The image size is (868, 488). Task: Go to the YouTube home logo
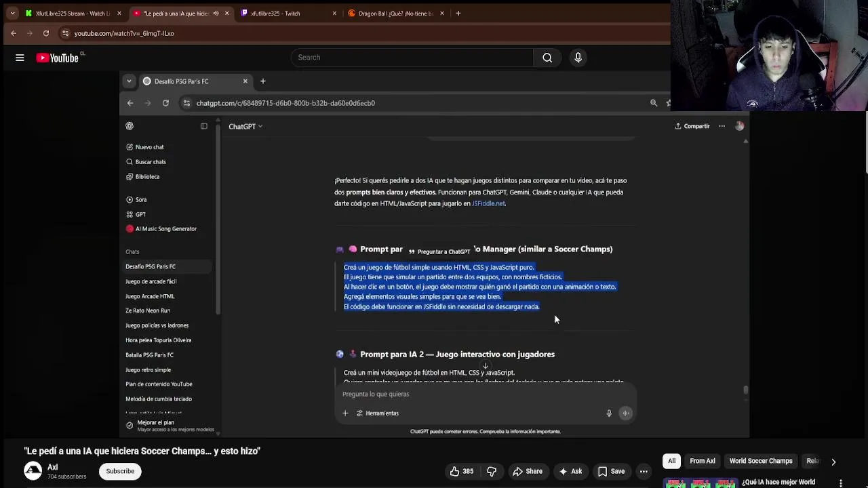click(58, 58)
